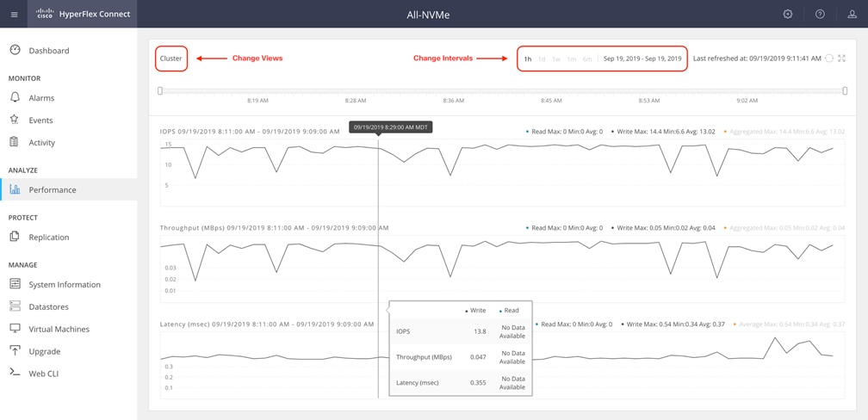Select the 6m interval
Screen dimensions: 868x420
587,59
